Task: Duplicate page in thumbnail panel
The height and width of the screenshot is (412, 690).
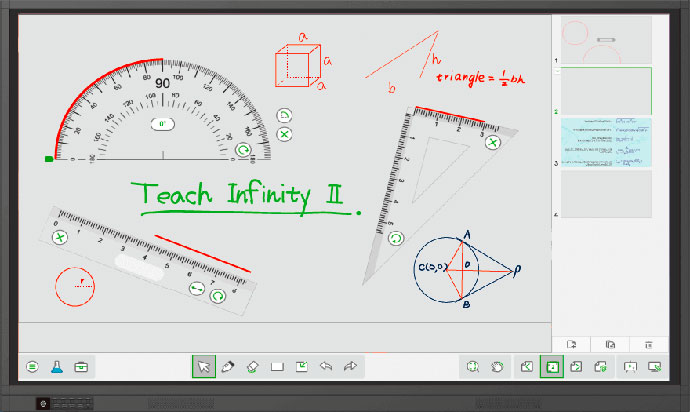Action: click(x=610, y=345)
